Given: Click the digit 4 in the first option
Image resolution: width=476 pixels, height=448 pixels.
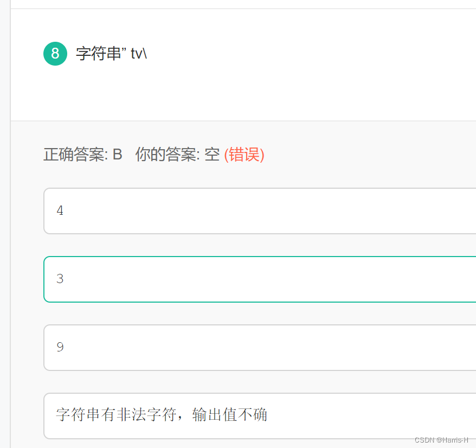Looking at the screenshot, I should [60, 211].
